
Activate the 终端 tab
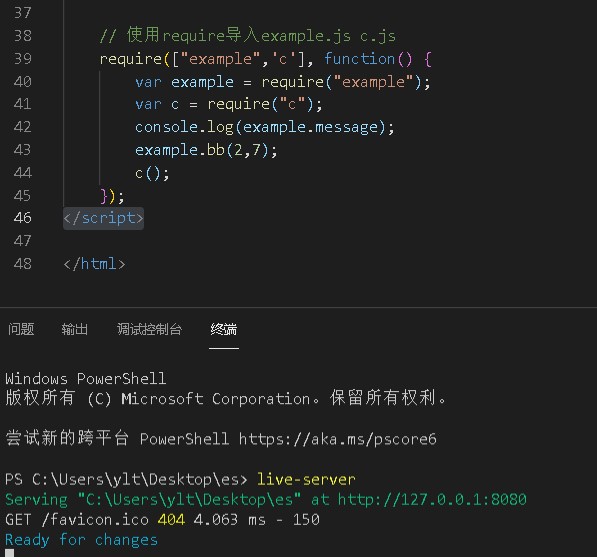pyautogui.click(x=224, y=329)
